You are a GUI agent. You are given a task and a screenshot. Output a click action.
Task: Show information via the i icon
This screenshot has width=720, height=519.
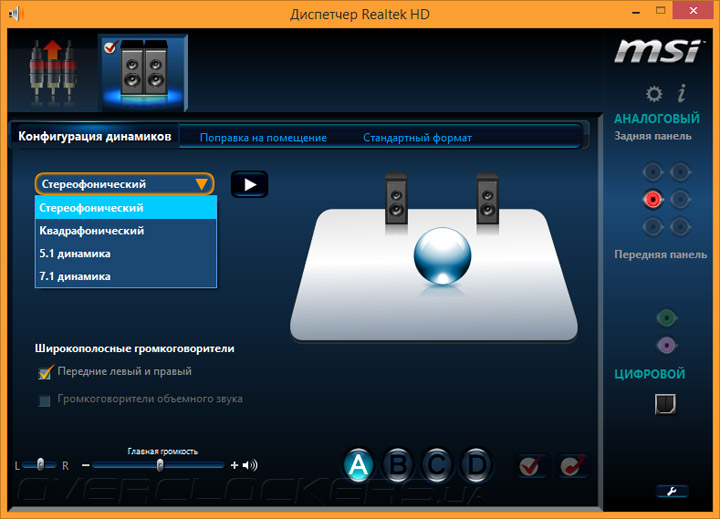coord(682,93)
